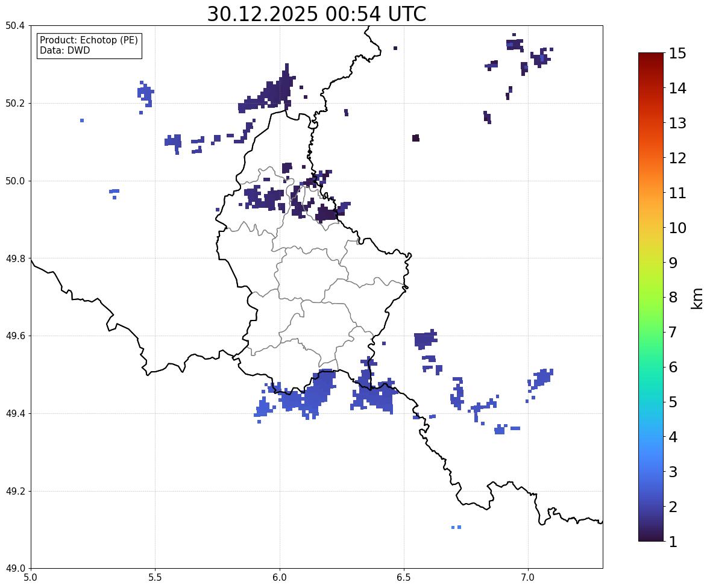This screenshot has height=588, width=710.
Task: Click the longitude tick label '6.5'
Action: pyautogui.click(x=404, y=578)
